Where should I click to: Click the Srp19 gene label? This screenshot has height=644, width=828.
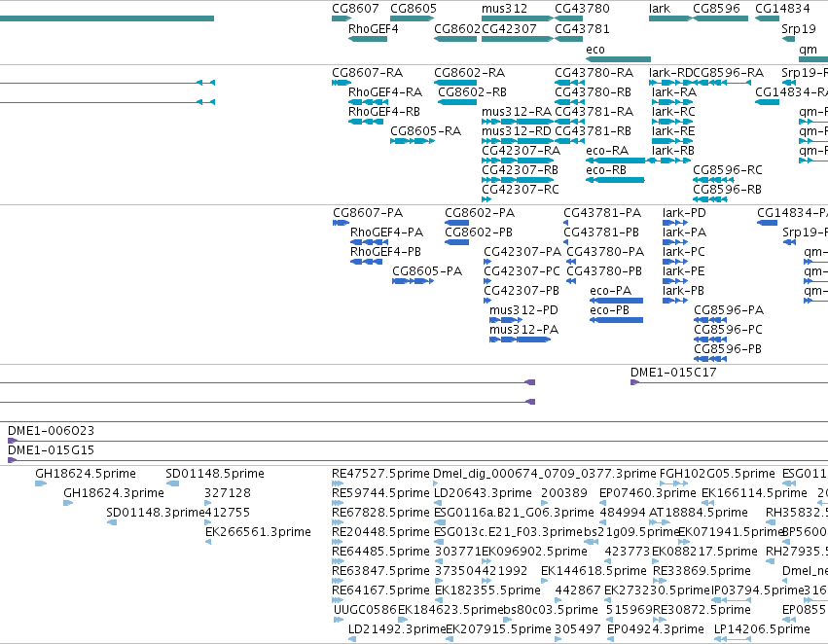pos(799,29)
